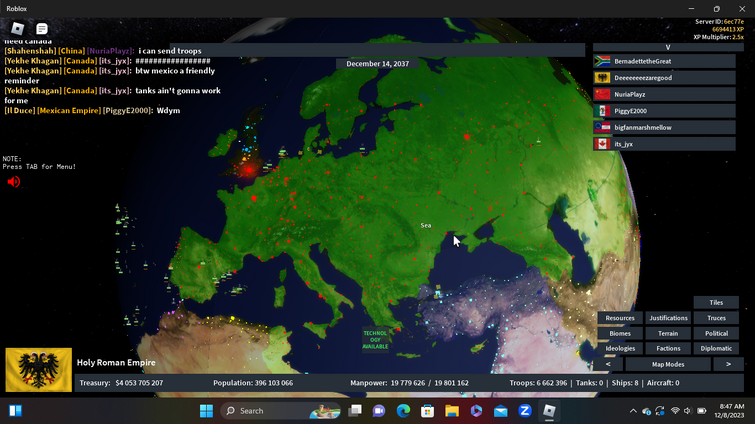Switch to the Factions map mode

point(668,348)
